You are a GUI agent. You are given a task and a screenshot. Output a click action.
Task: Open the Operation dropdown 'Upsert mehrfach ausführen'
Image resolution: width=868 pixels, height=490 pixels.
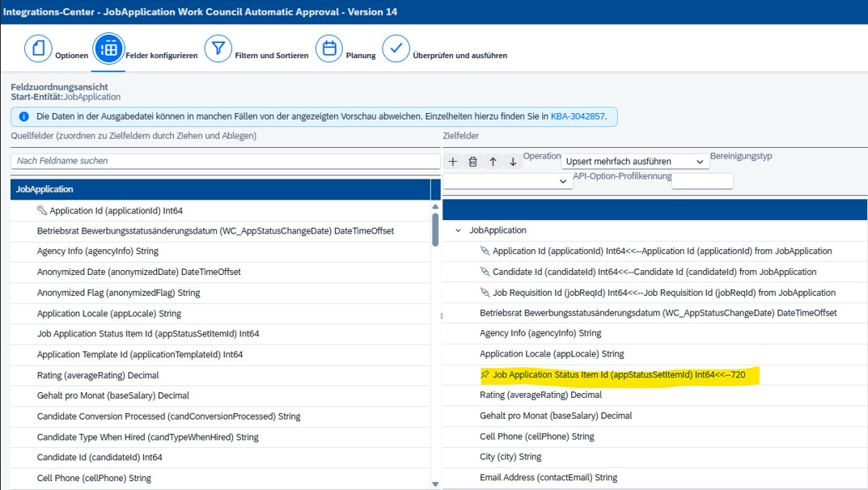[x=635, y=162]
